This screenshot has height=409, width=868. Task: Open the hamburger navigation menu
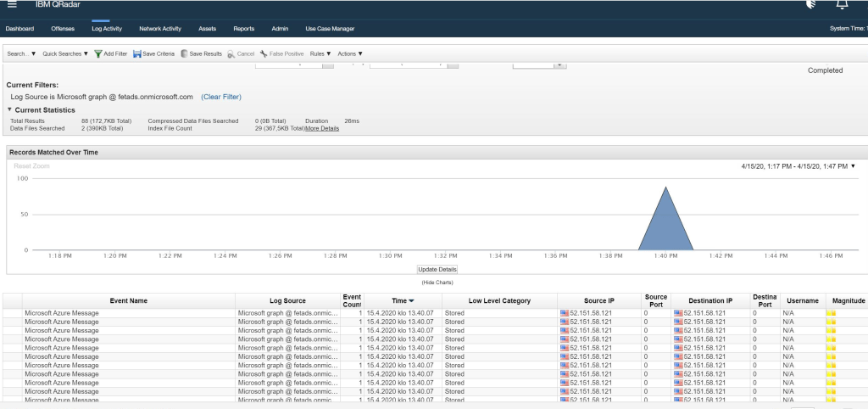coord(12,4)
